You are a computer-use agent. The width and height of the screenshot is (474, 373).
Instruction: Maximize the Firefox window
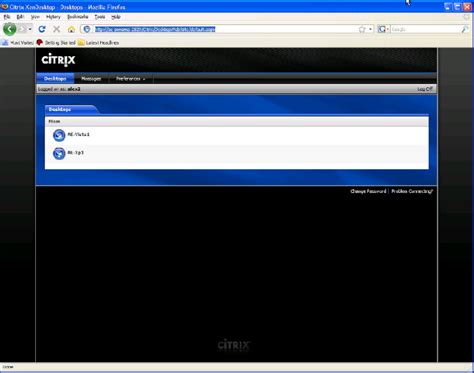458,7
